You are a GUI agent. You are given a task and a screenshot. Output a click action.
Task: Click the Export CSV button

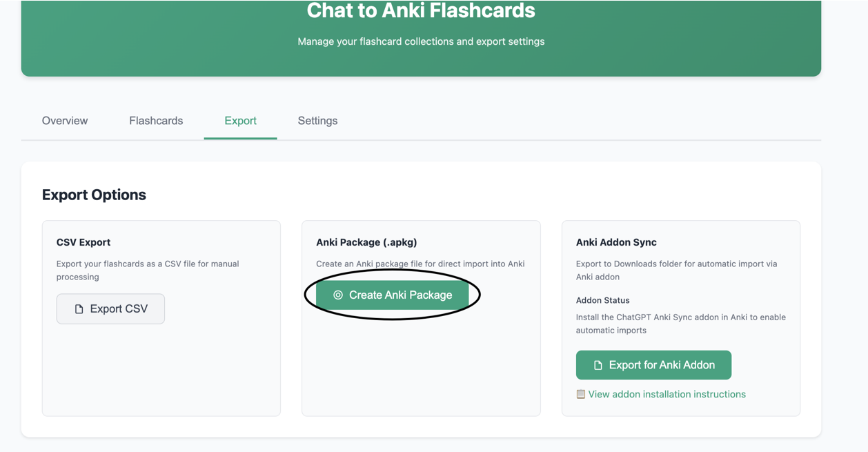[110, 308]
